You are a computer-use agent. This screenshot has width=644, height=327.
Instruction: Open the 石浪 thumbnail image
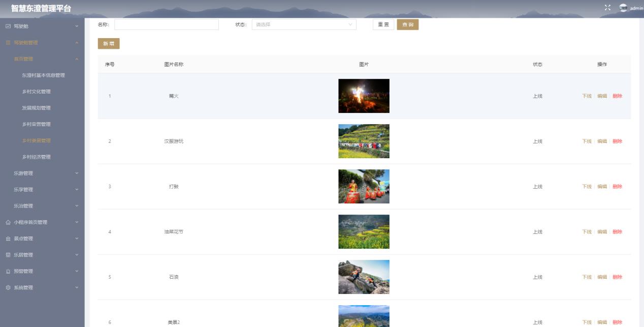pos(364,277)
